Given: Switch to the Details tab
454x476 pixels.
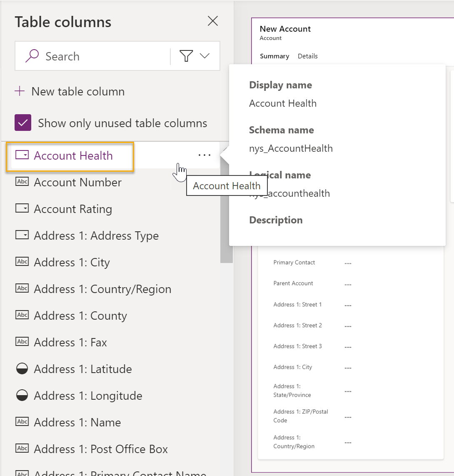Looking at the screenshot, I should [307, 56].
